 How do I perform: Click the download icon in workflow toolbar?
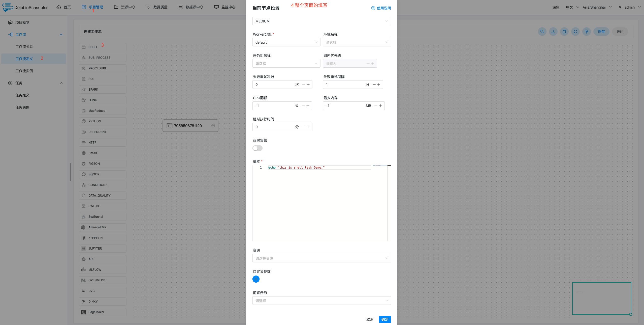pyautogui.click(x=553, y=32)
